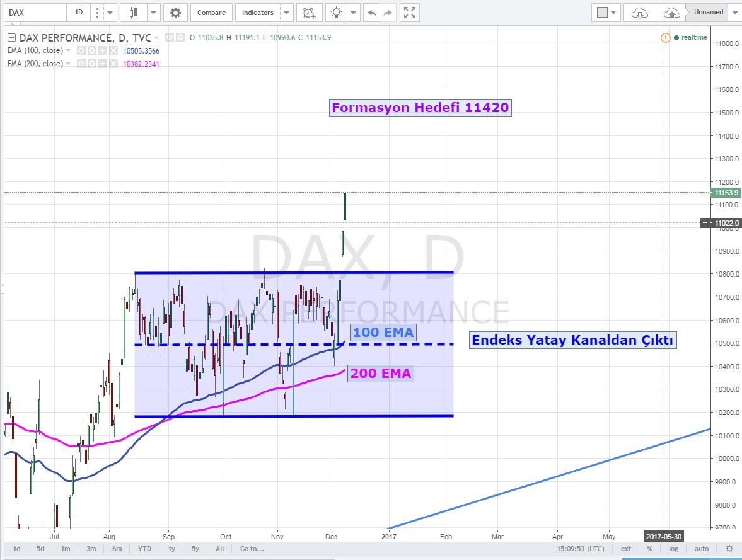Click the undo arrow
This screenshot has width=742, height=560.
tap(371, 13)
